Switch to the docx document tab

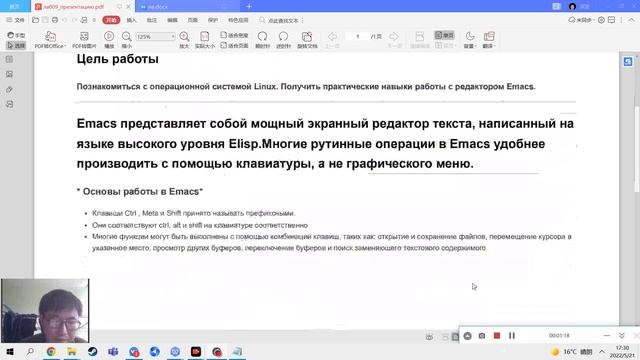[x=188, y=7]
